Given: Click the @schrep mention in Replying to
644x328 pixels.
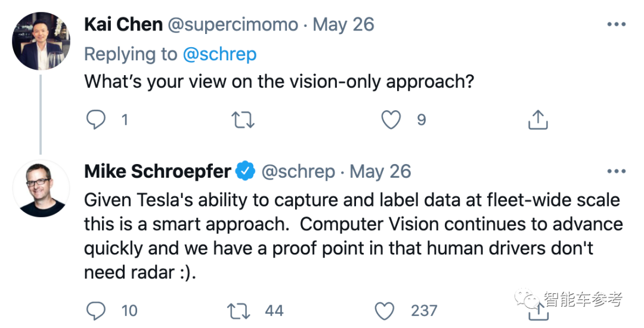Looking at the screenshot, I should pos(219,54).
